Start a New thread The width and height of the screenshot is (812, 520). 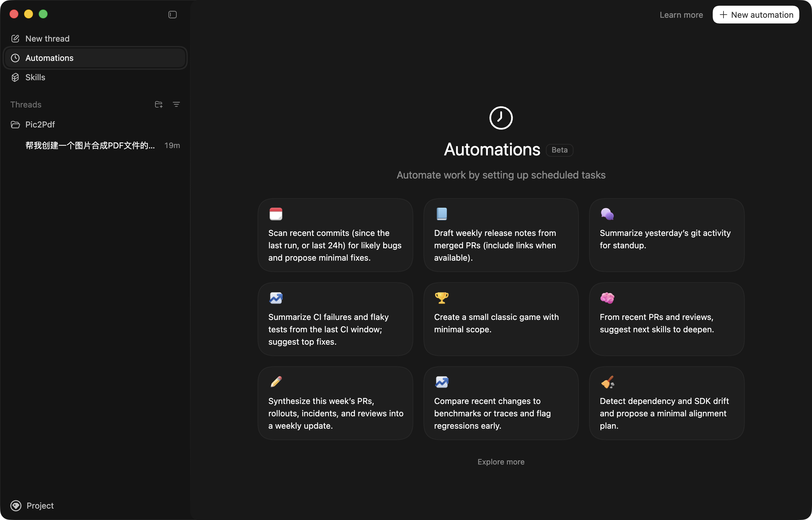point(47,38)
